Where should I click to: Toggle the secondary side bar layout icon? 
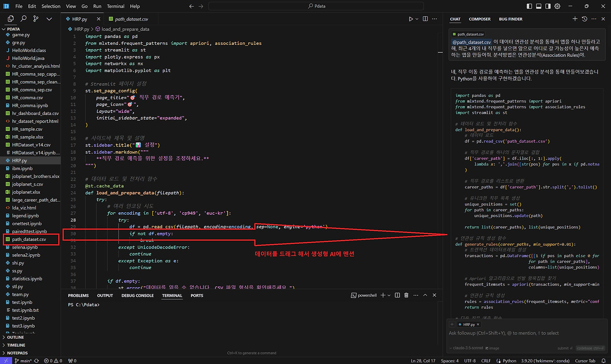click(x=548, y=6)
